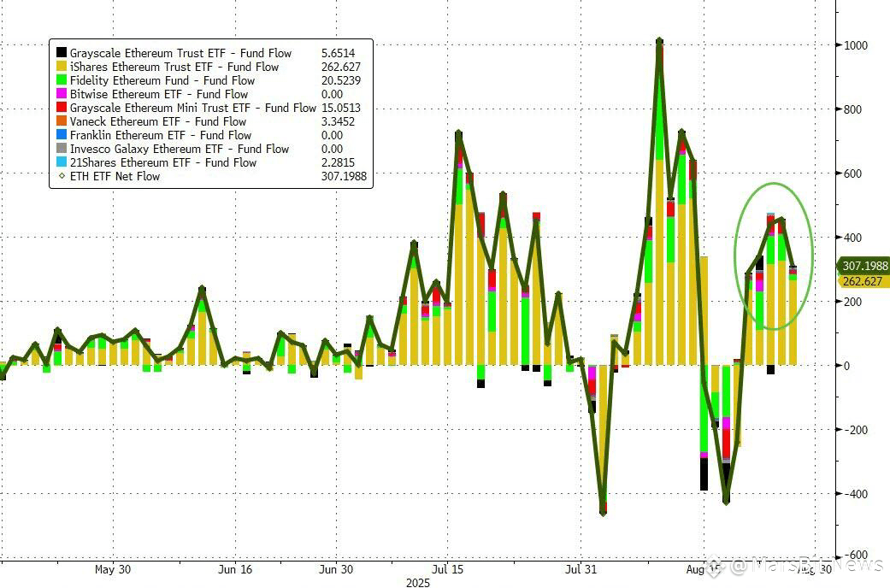Screen dimensions: 890x588
Task: Click the yellow iShares Ethereum Trust legend swatch
Action: 62,67
